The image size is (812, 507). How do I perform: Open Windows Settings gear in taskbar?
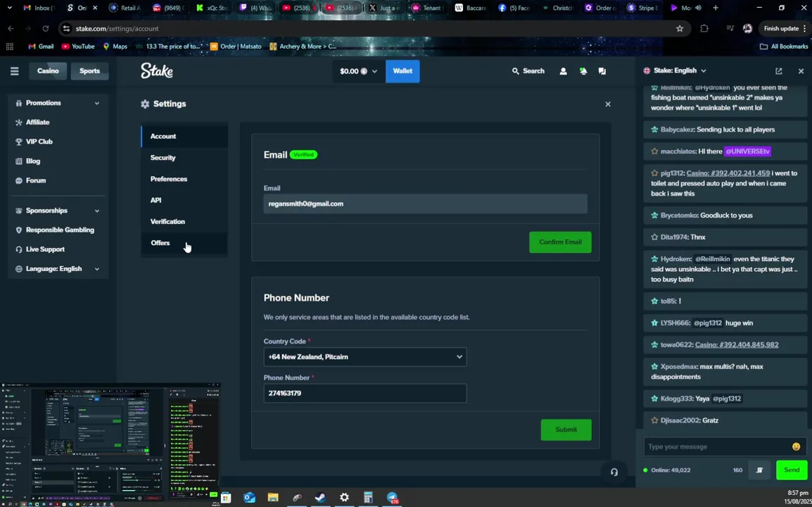pyautogui.click(x=344, y=498)
